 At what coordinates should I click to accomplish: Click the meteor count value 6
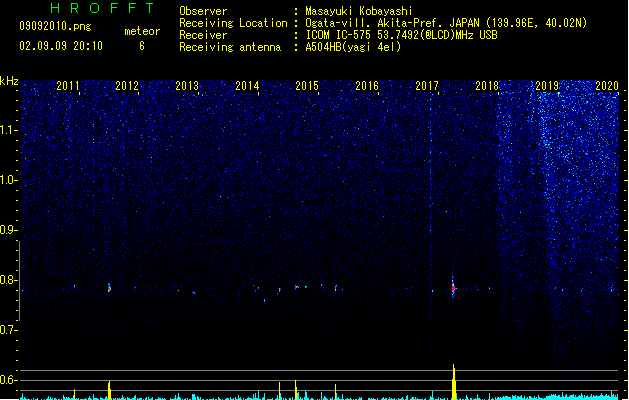(142, 46)
